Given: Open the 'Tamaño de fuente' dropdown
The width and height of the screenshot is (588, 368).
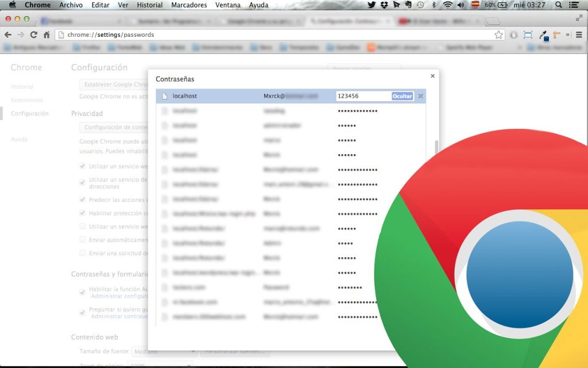Looking at the screenshot, I should (164, 351).
